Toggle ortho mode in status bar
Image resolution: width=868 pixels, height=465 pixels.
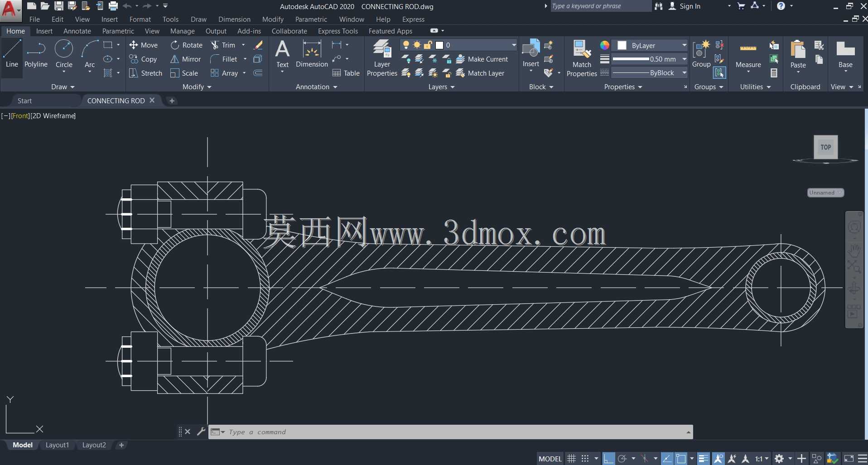coord(609,459)
